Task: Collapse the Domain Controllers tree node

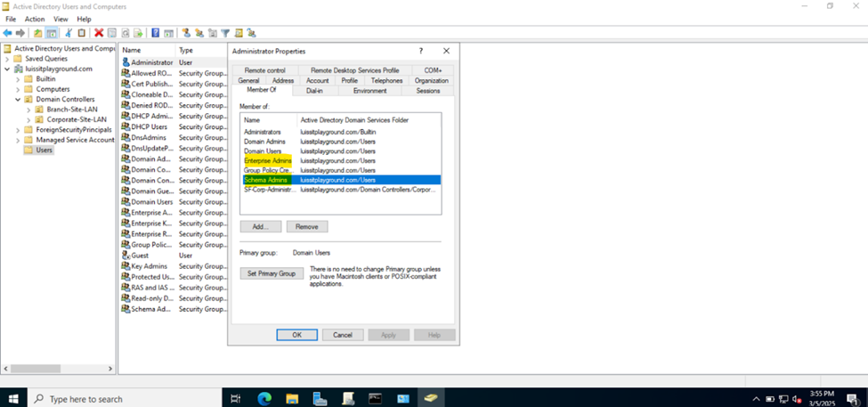Action: point(18,100)
